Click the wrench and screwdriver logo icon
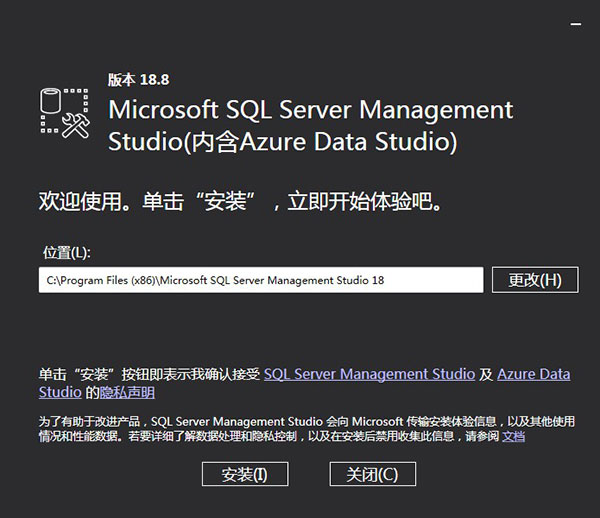The image size is (600, 518). point(74,125)
